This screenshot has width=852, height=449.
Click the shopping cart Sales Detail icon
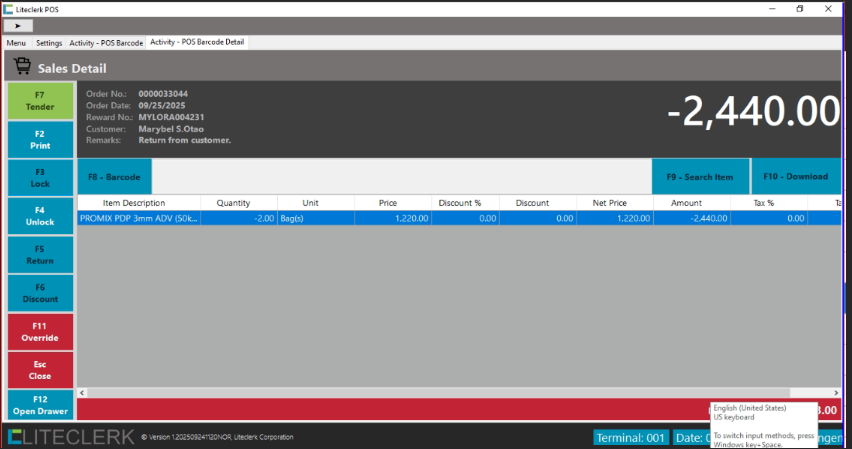click(x=22, y=67)
